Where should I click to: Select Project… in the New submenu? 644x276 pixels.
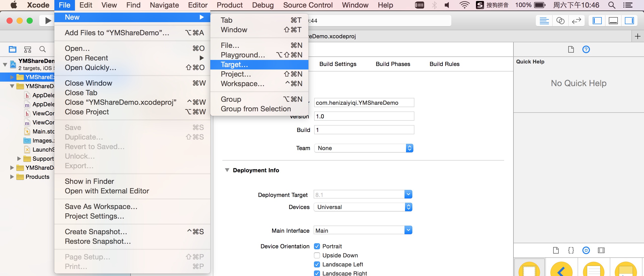(259, 74)
